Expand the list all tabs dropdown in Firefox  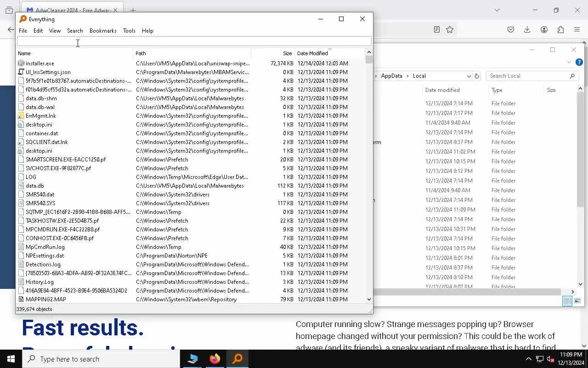tap(497, 10)
